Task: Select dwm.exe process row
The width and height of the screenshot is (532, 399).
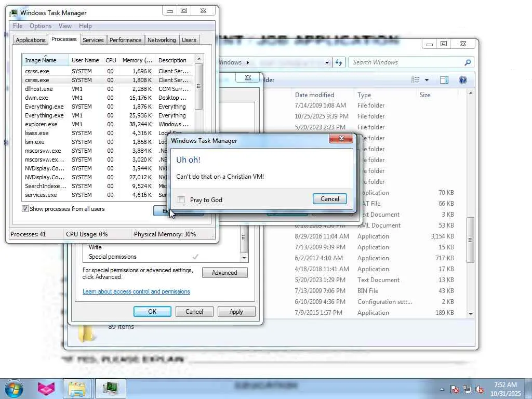Action: click(x=108, y=98)
